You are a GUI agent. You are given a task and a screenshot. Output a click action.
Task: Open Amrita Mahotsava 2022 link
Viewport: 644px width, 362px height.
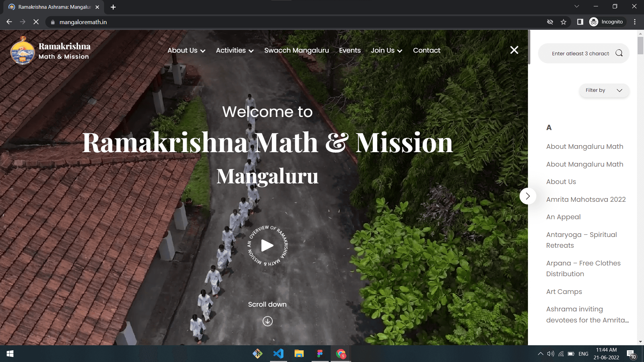[x=586, y=199]
